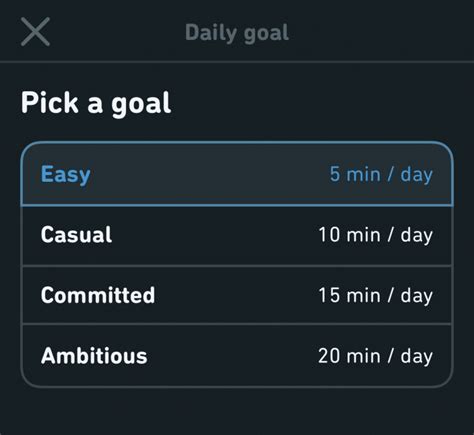Pick the twenty-minute daily goal row
474x435 pixels.
(237, 356)
